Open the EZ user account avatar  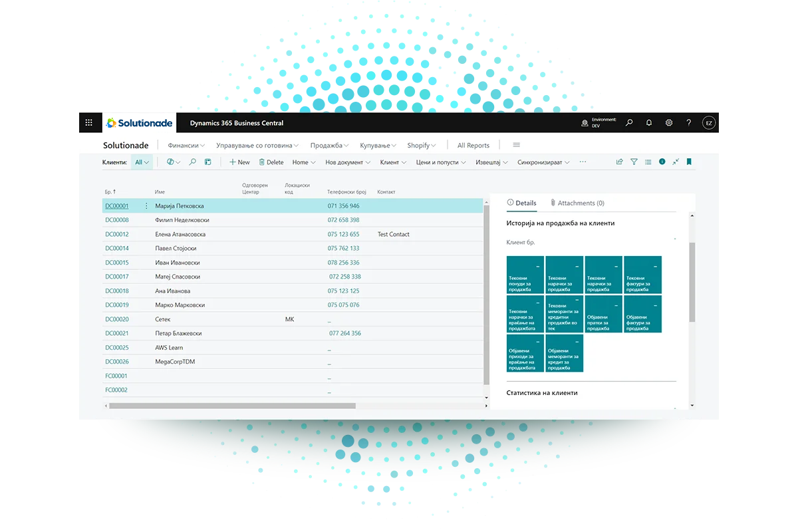(x=709, y=123)
